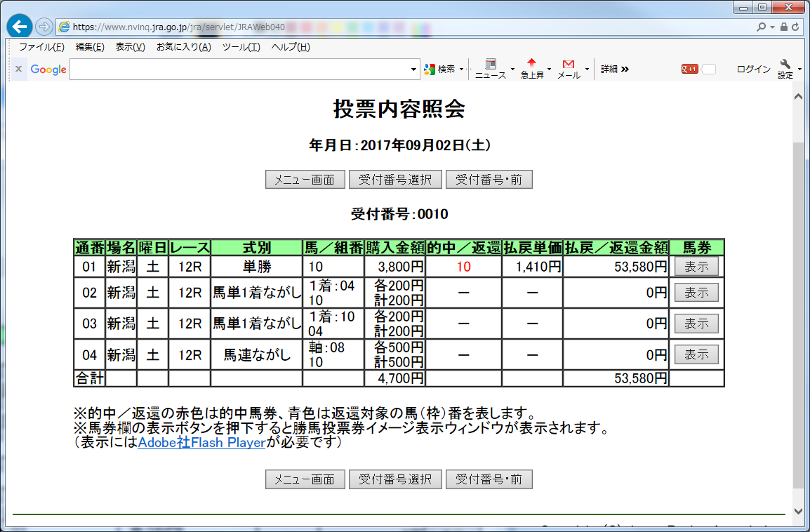Click the vertical scrollbar down arrow
Image resolution: width=810 pixels, height=532 pixels.
tap(798, 511)
